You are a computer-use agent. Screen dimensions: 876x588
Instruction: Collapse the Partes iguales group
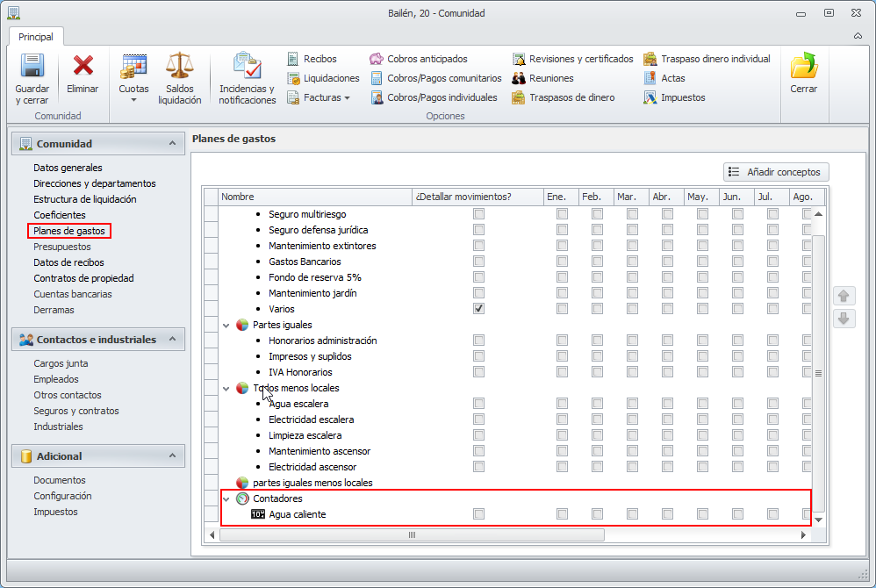click(226, 325)
